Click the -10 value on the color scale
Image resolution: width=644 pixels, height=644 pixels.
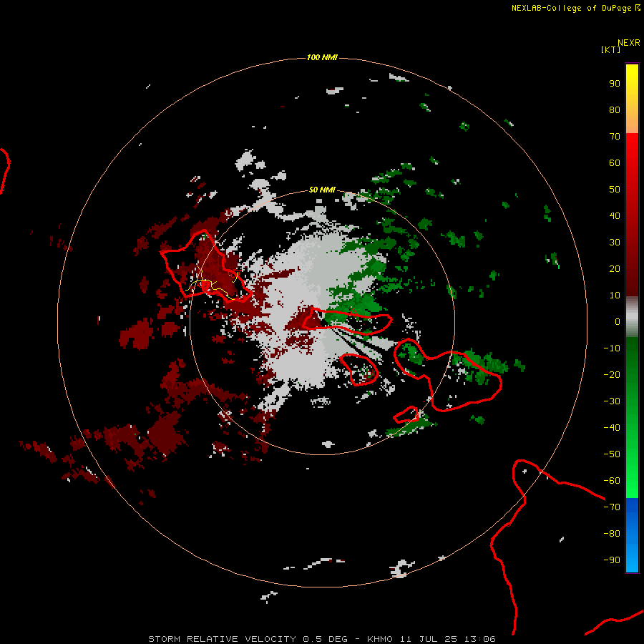click(x=612, y=348)
